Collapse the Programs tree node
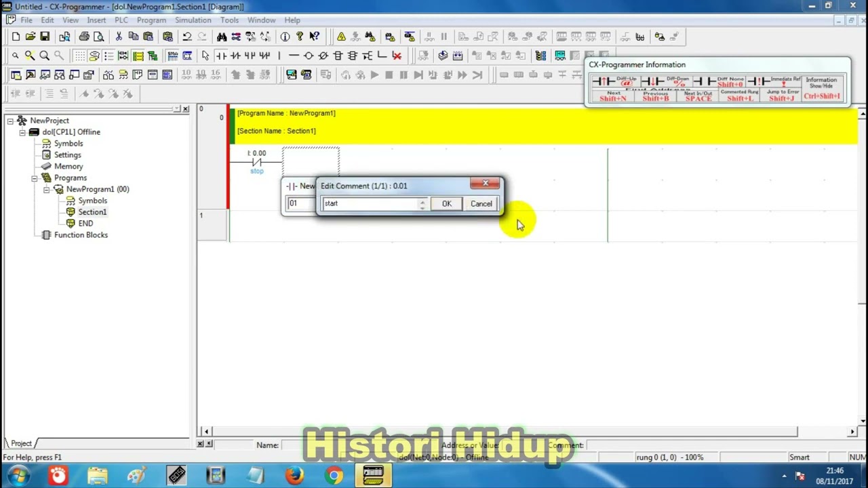 click(x=35, y=178)
